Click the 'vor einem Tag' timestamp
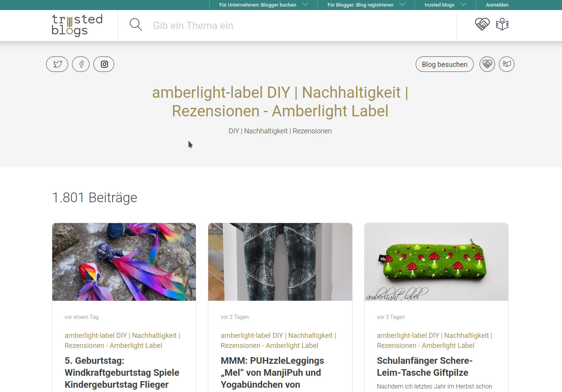This screenshot has height=392, width=562. coord(82,317)
